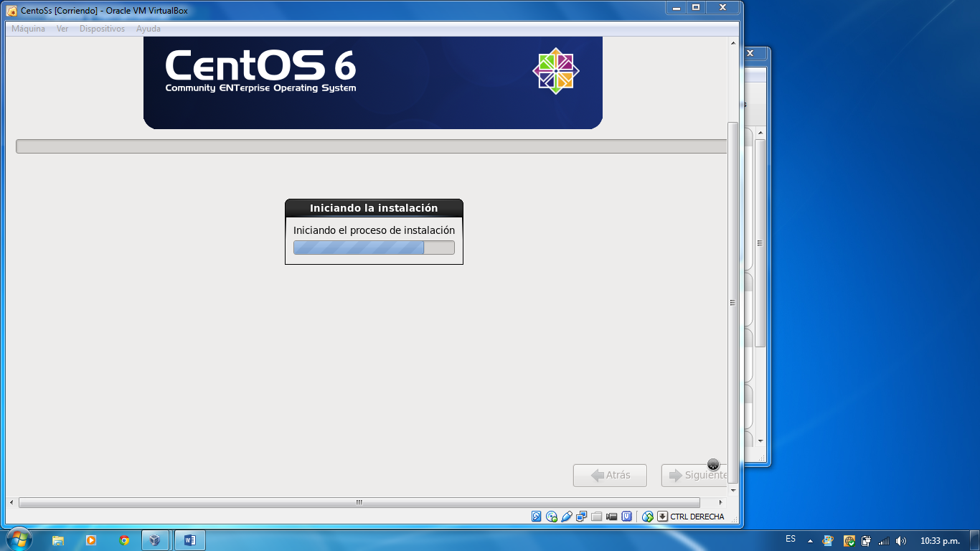The width and height of the screenshot is (980, 551).
Task: Switch to Microsoft Word in the taskbar
Action: 189,540
